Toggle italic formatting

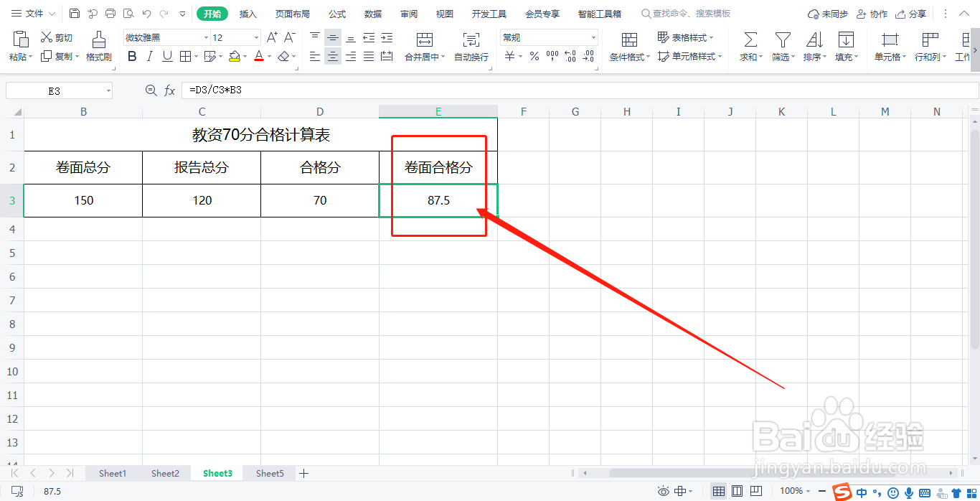tap(150, 56)
